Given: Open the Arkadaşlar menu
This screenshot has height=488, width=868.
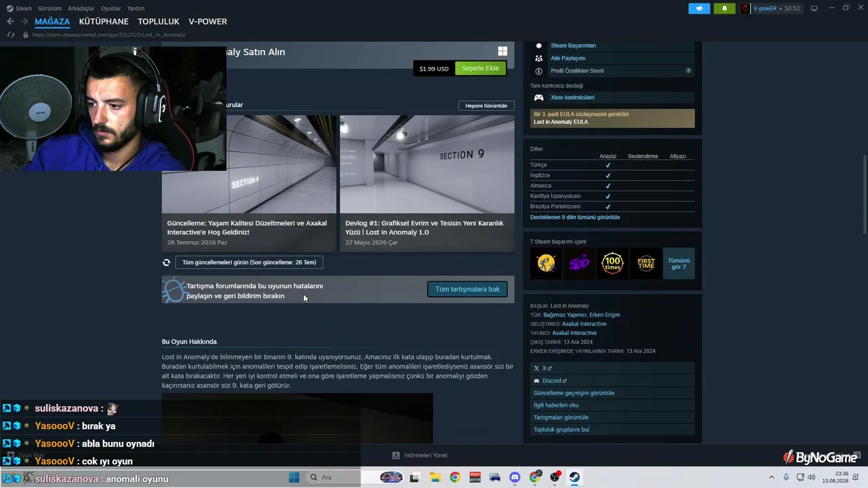Looking at the screenshot, I should click(x=81, y=8).
